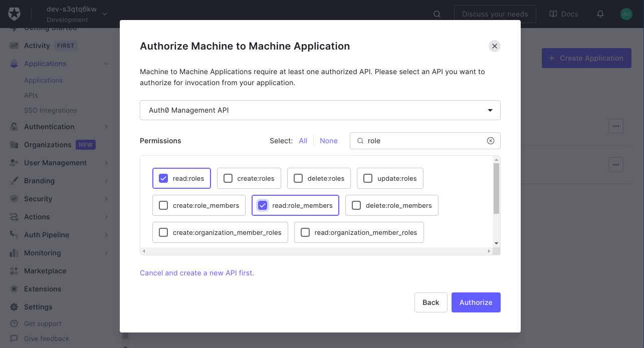Clear the role search field with the x
This screenshot has width=644, height=348.
pyautogui.click(x=490, y=141)
